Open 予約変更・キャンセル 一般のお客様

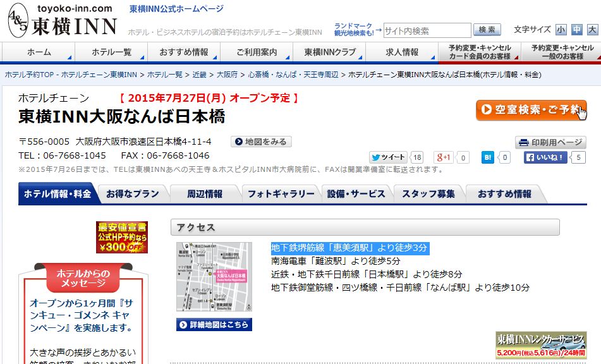(x=562, y=52)
